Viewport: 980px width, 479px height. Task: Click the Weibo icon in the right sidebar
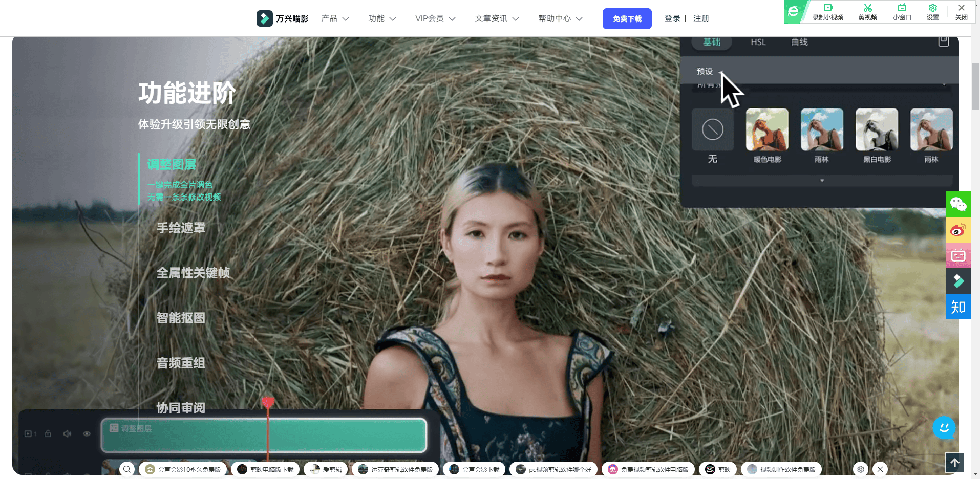point(958,229)
